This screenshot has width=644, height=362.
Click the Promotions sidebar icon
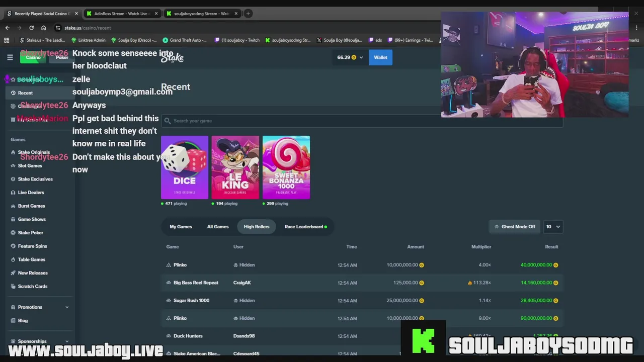coord(13,307)
